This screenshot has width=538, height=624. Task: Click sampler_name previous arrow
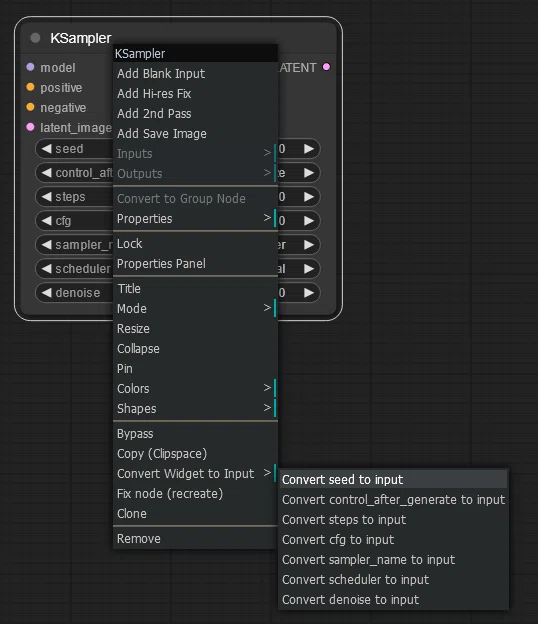pos(47,245)
